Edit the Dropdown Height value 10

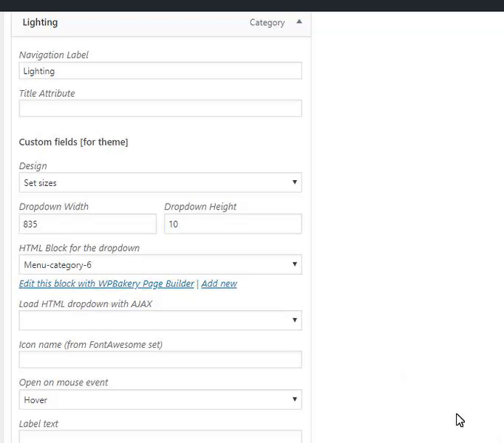tap(232, 224)
